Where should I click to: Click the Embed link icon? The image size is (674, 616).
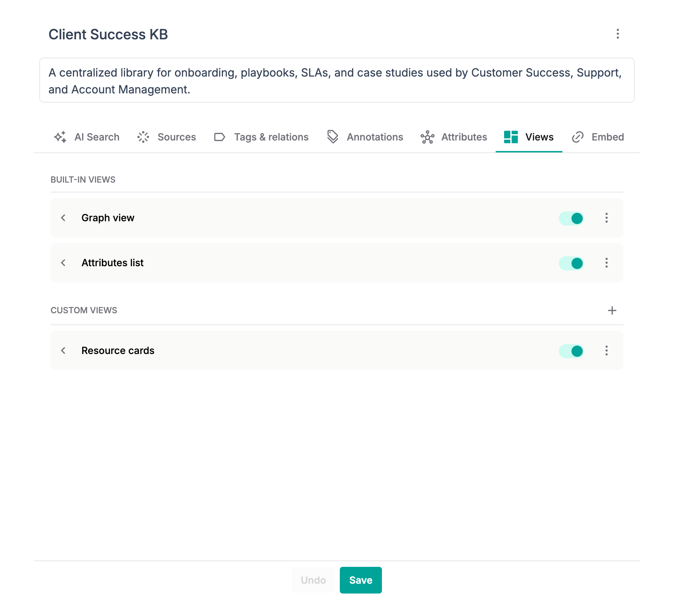pyautogui.click(x=577, y=137)
